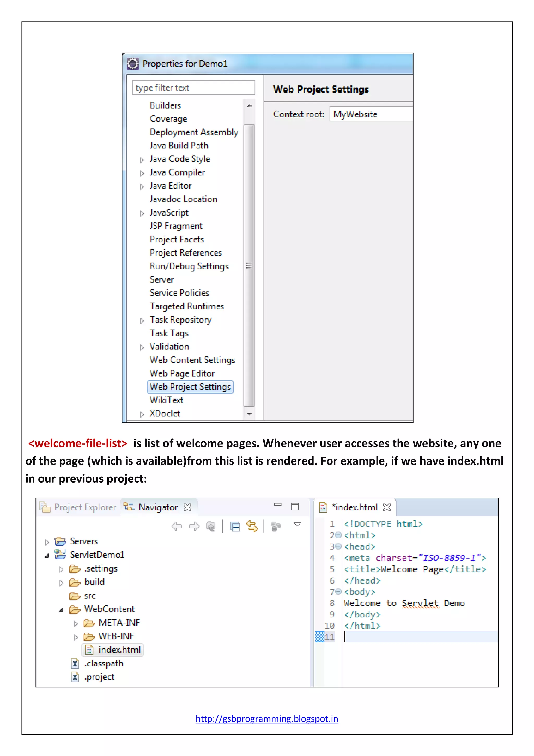Collapse the ServletDemo1 project tree
Screen dimensions: 534x756
(47, 556)
